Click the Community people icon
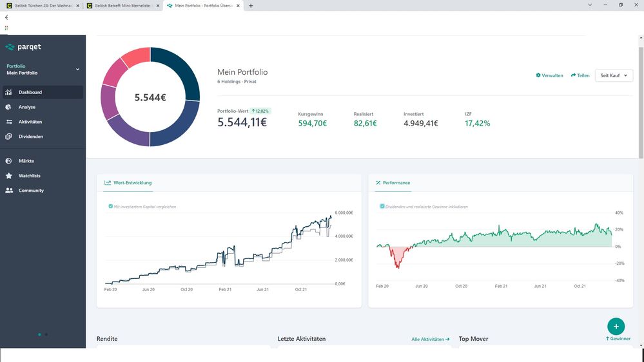The width and height of the screenshot is (644, 362). pyautogui.click(x=9, y=191)
